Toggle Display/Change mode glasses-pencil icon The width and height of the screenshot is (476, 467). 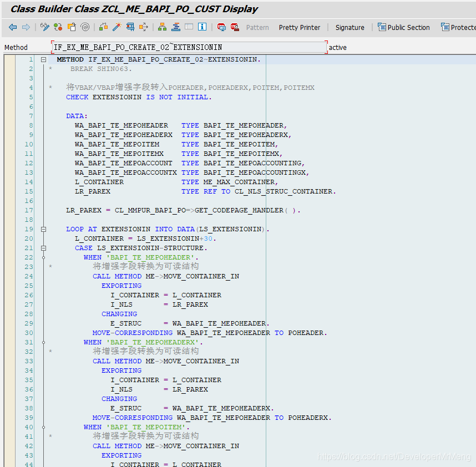click(44, 27)
